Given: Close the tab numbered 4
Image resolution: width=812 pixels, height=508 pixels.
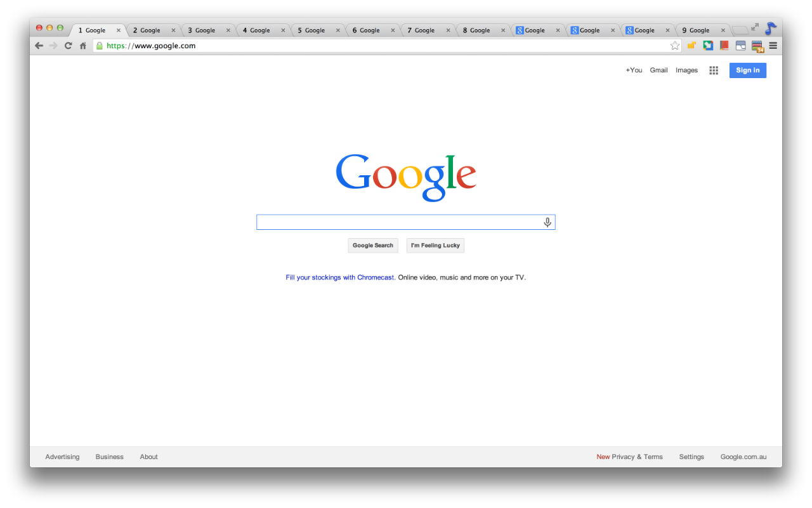Looking at the screenshot, I should 283,30.
